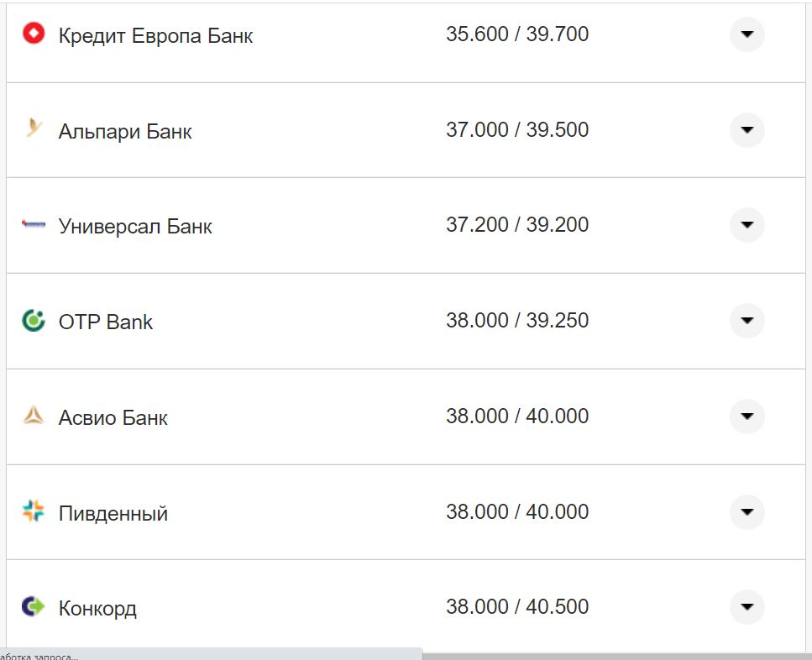812x660 pixels.
Task: Click the 38.000 / 40.500 rate value
Action: tap(517, 606)
